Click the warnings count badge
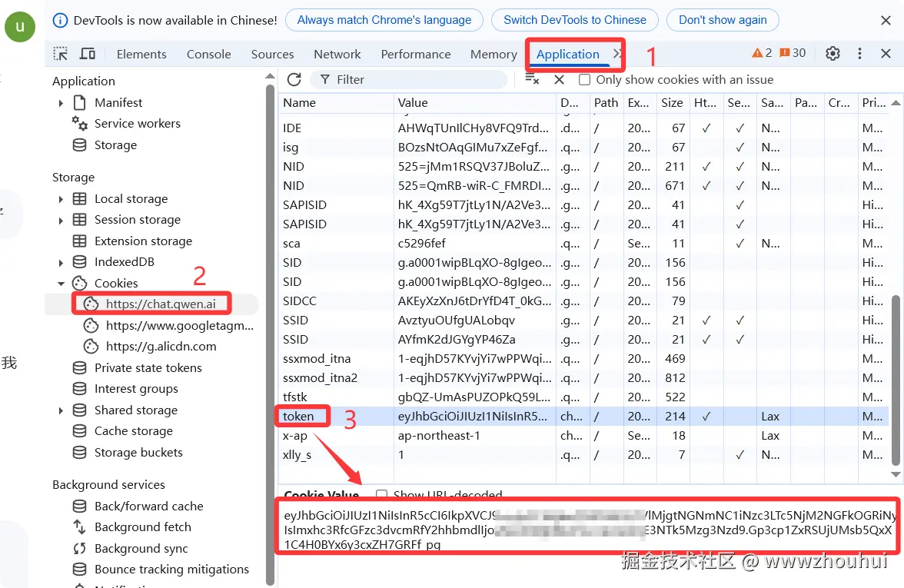904x588 pixels. [x=762, y=53]
